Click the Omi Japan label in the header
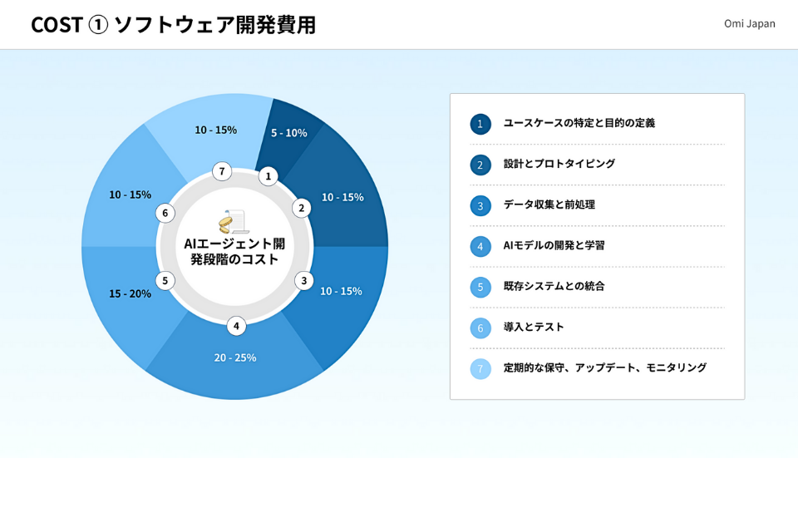798x532 pixels. coord(749,23)
